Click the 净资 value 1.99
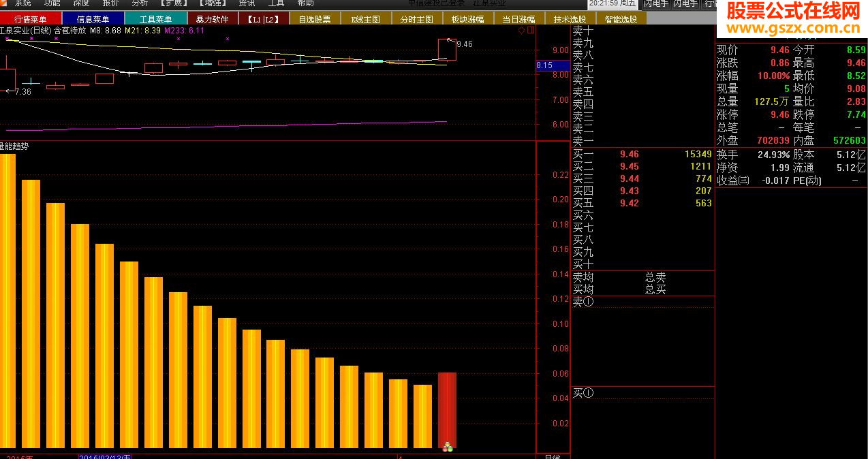 point(780,168)
